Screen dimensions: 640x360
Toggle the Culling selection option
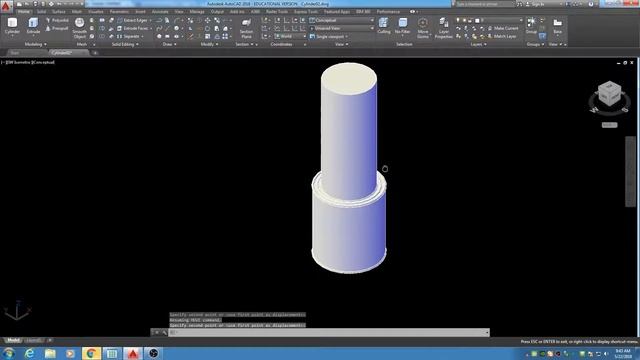point(384,26)
